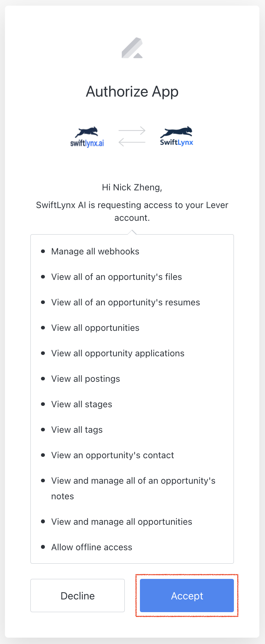The height and width of the screenshot is (644, 265).
Task: Click the View all opportunities entry
Action: pyautogui.click(x=95, y=328)
